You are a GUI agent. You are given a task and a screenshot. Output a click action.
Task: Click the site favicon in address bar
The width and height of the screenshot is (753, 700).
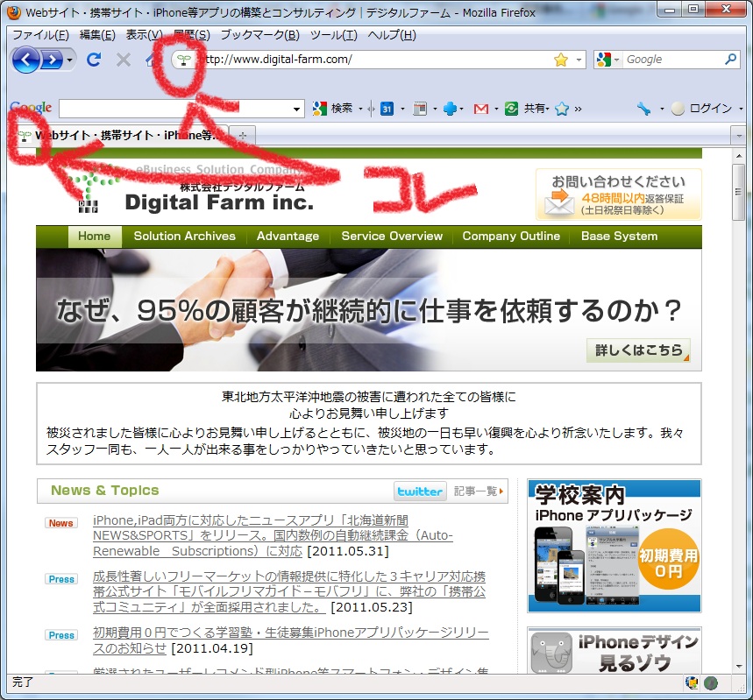click(x=183, y=60)
